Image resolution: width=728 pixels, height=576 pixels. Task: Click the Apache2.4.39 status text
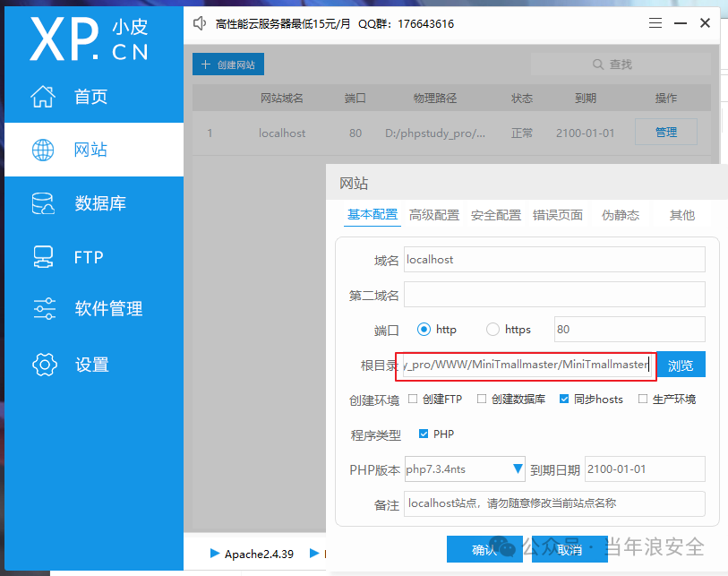pyautogui.click(x=259, y=554)
